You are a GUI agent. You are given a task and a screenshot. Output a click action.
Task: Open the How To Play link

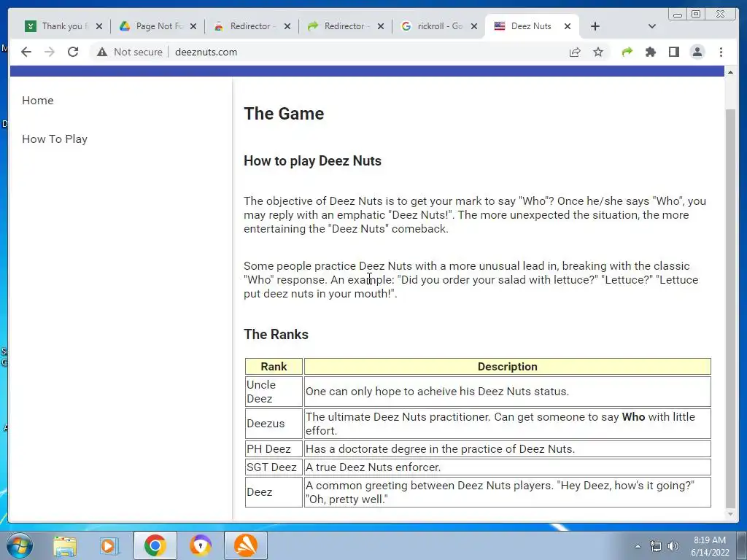click(55, 139)
